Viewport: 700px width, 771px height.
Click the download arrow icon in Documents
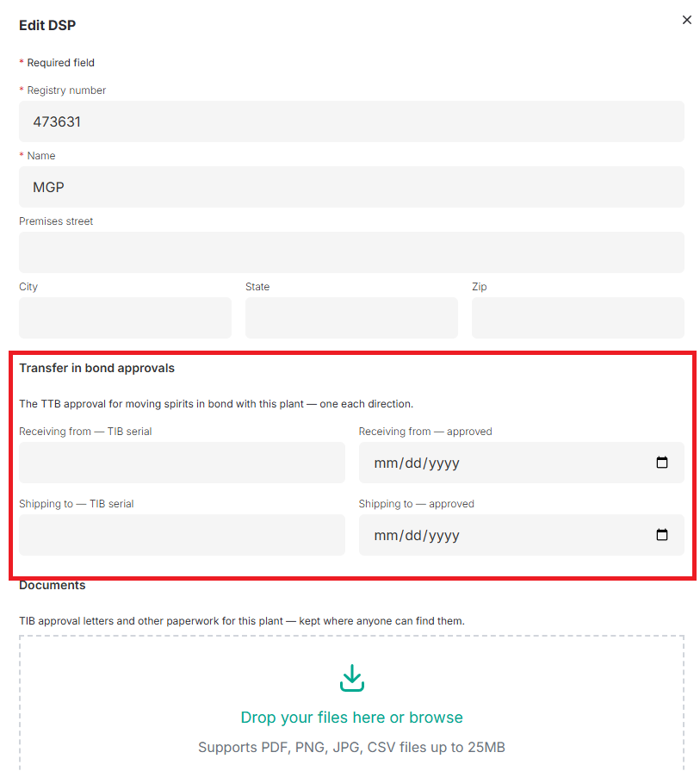pyautogui.click(x=352, y=678)
